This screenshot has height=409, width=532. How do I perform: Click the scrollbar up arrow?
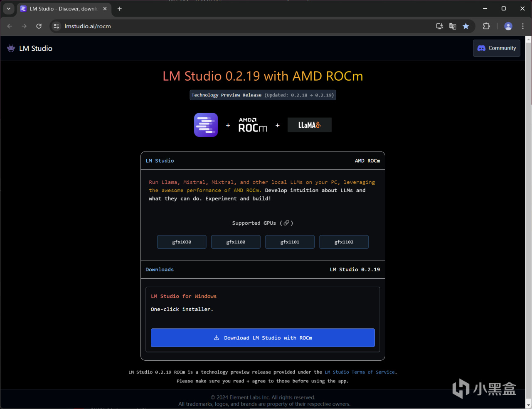(529, 40)
